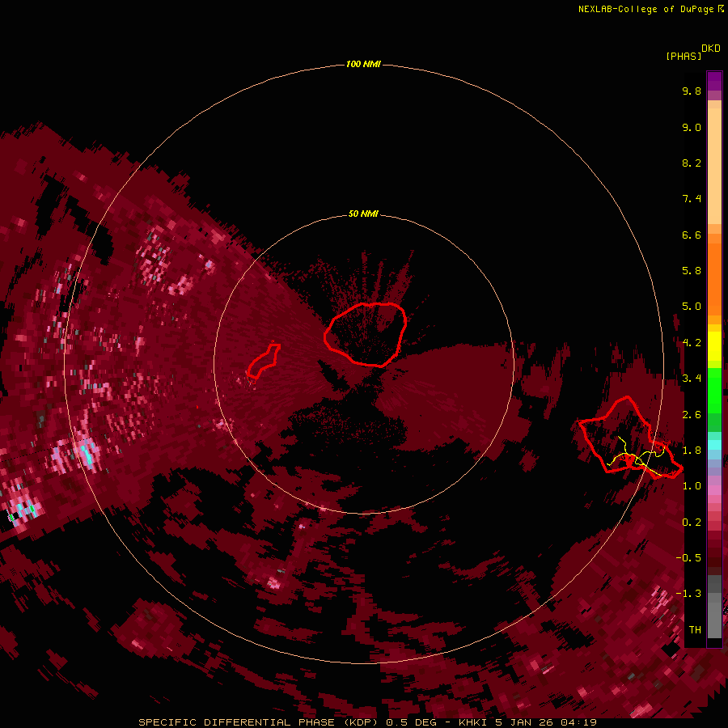Pick the orange segment of the color bar
Image resolution: width=728 pixels, height=728 pixels.
(714, 278)
